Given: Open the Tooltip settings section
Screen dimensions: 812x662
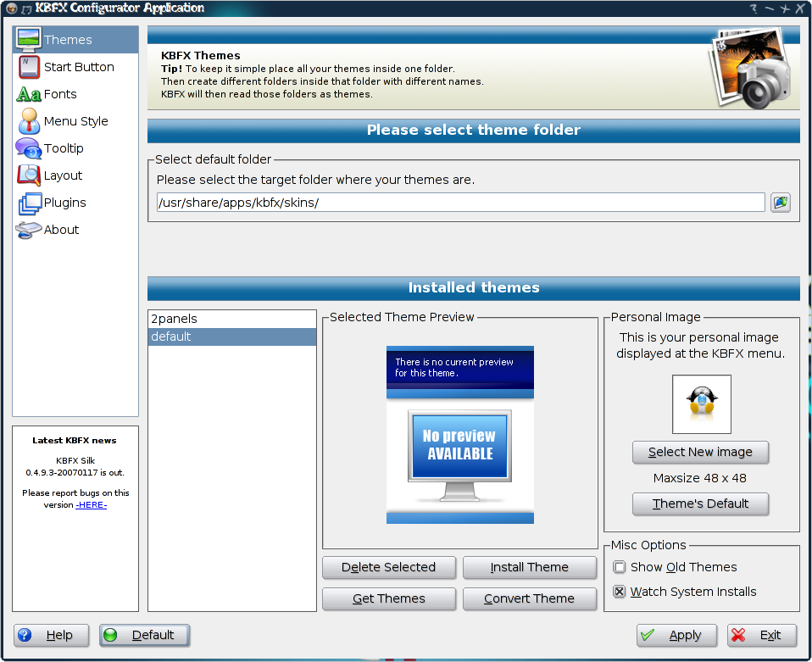Looking at the screenshot, I should [x=64, y=148].
